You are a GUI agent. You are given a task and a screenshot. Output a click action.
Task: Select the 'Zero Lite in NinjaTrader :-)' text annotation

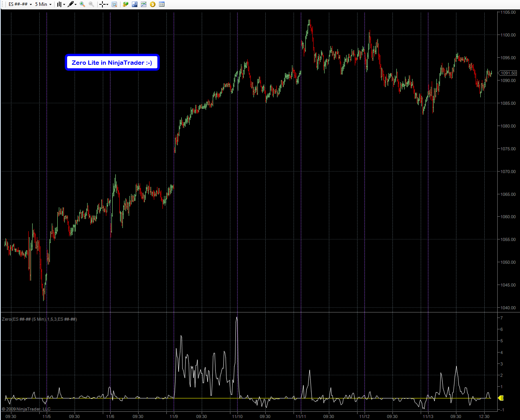coord(112,62)
